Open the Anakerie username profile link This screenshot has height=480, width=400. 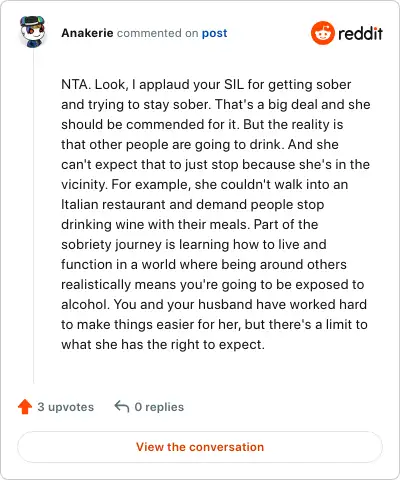(x=87, y=33)
